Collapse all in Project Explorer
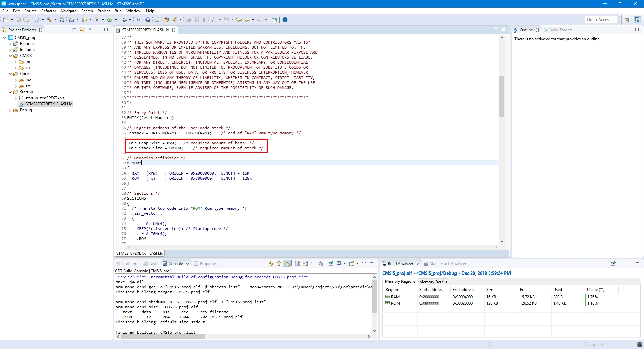This screenshot has width=644, height=349. point(74,30)
